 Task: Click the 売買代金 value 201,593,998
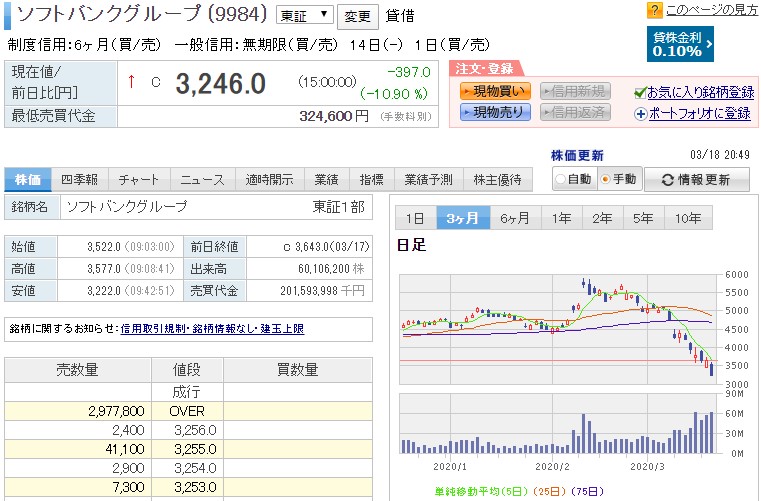pyautogui.click(x=309, y=290)
